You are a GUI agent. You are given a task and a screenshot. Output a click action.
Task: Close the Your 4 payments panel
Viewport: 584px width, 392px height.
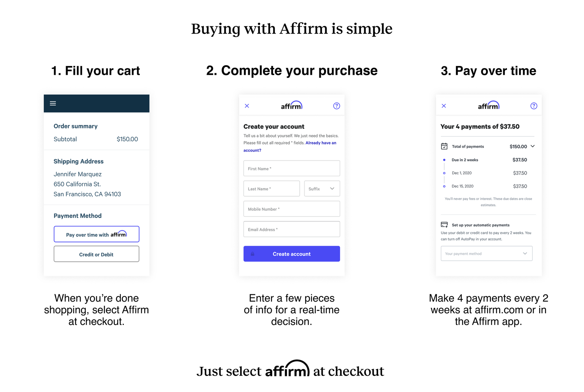click(x=444, y=106)
